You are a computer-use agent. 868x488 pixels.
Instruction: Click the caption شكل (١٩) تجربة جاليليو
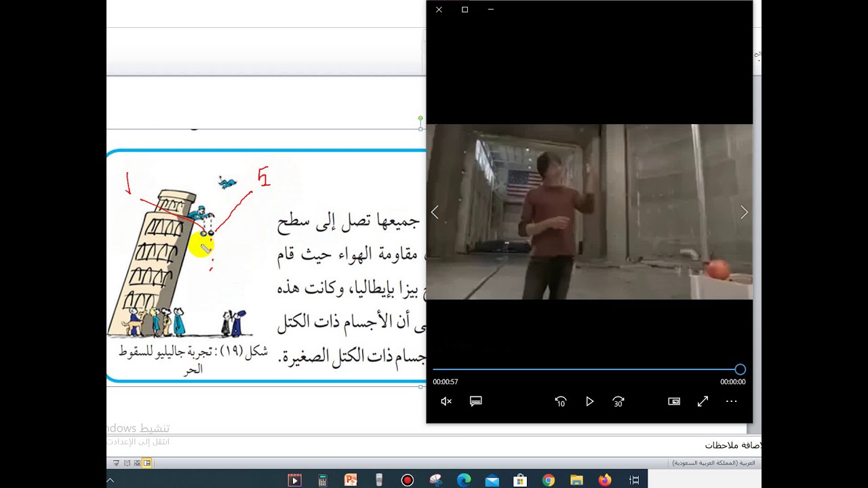tap(193, 359)
